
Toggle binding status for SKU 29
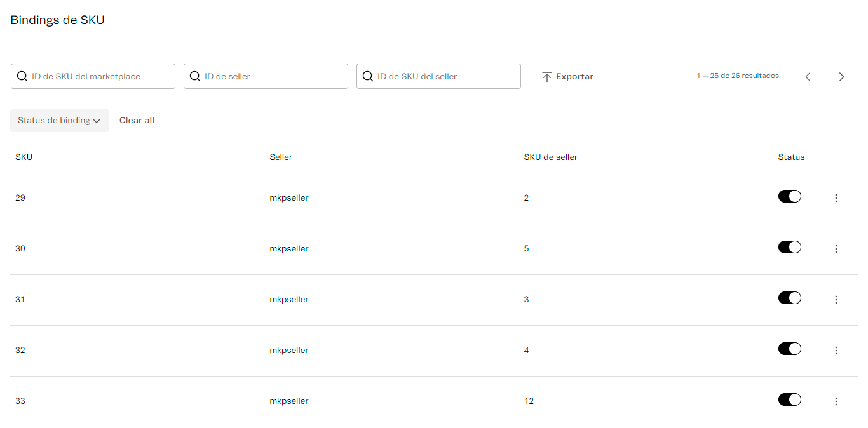tap(789, 197)
